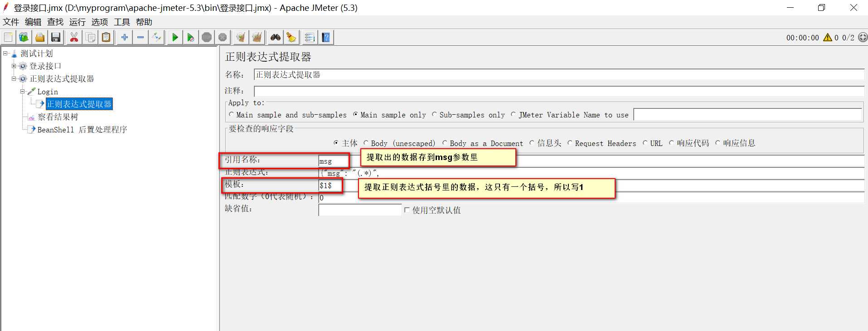The width and height of the screenshot is (868, 331).
Task: Open the Templates icon in toolbar
Action: click(24, 37)
